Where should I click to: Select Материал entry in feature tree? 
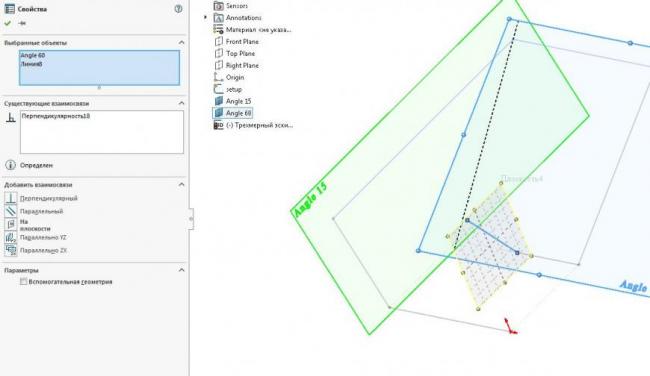(259, 30)
